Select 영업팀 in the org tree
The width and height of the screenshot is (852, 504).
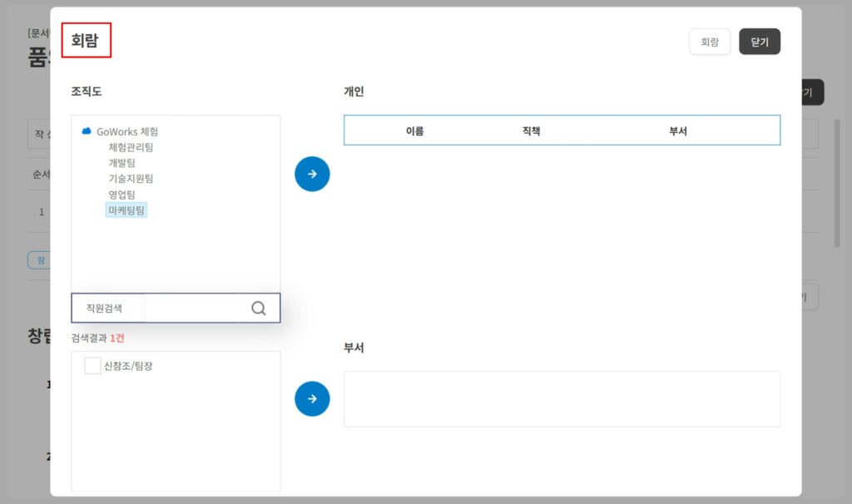pyautogui.click(x=121, y=195)
